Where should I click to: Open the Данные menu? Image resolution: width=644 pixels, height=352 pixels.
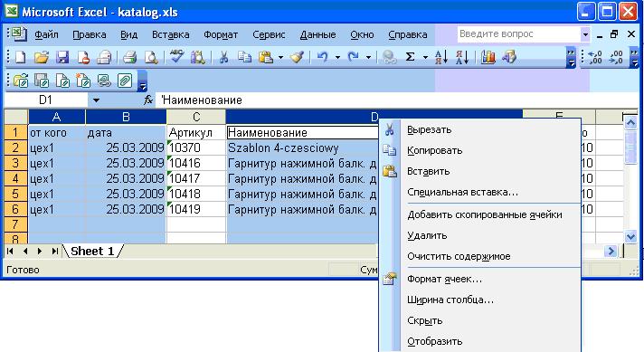317,35
